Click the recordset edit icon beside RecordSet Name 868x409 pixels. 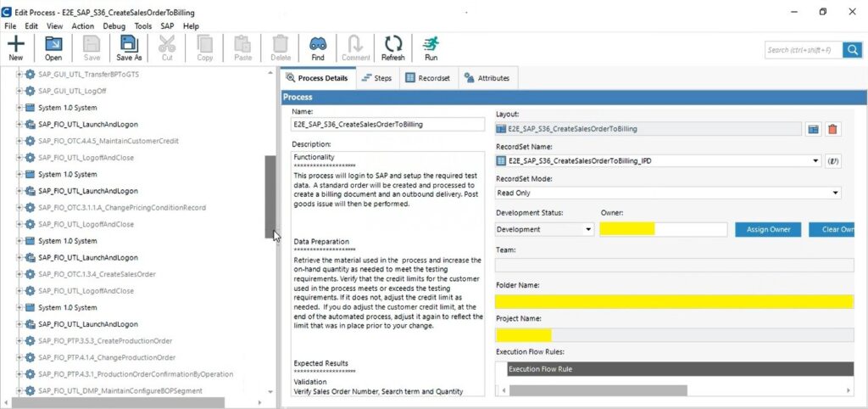click(x=833, y=161)
